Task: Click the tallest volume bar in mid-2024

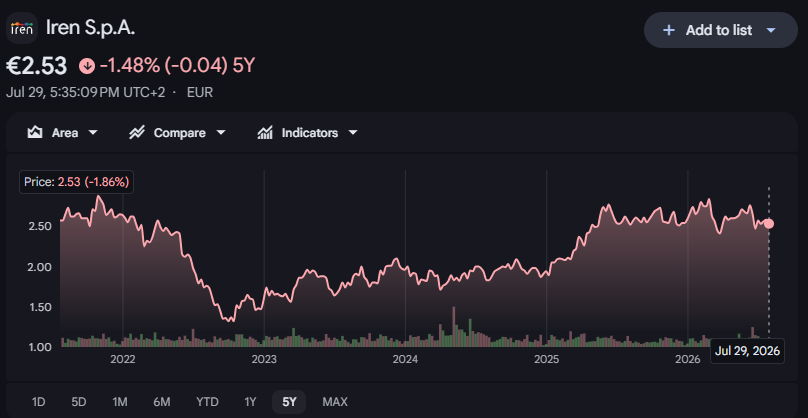Action: (x=454, y=327)
